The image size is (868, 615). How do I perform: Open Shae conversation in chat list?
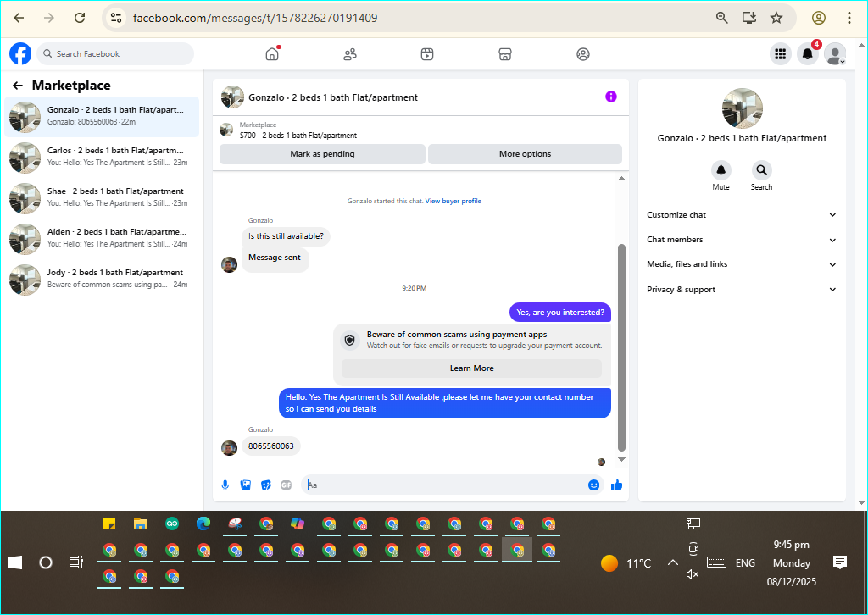[x=102, y=198]
